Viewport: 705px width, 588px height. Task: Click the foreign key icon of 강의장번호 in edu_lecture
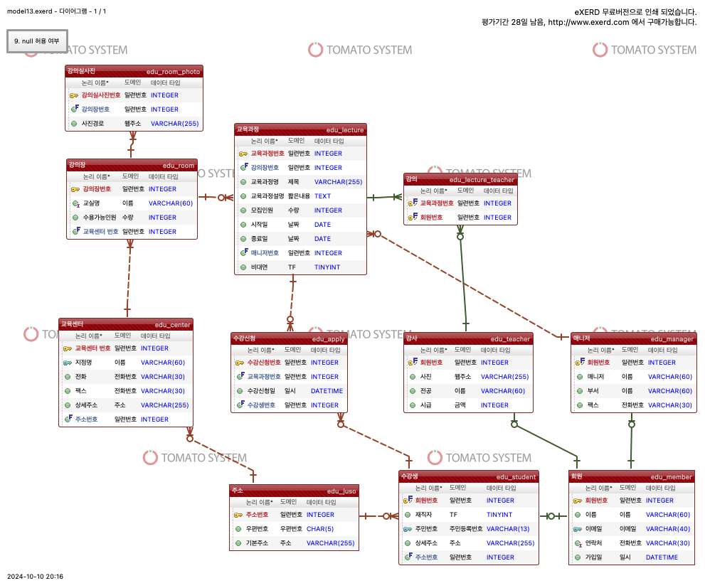point(244,167)
